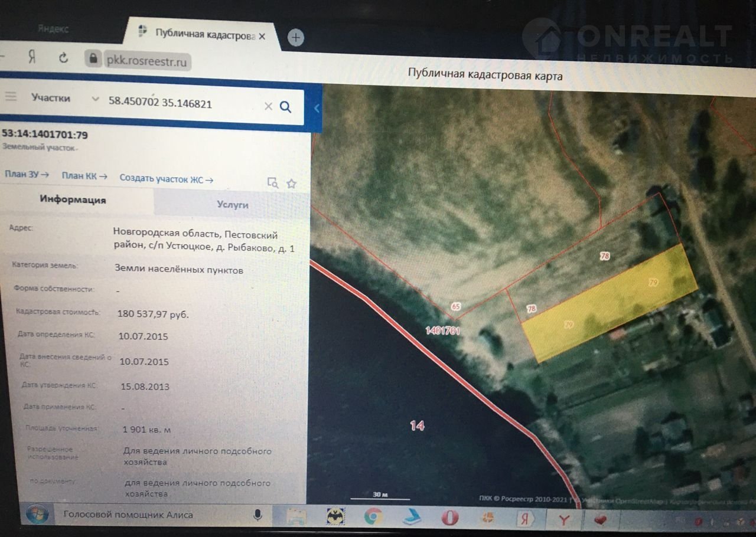Clear the coordinates search field
756x537 pixels.
point(268,106)
